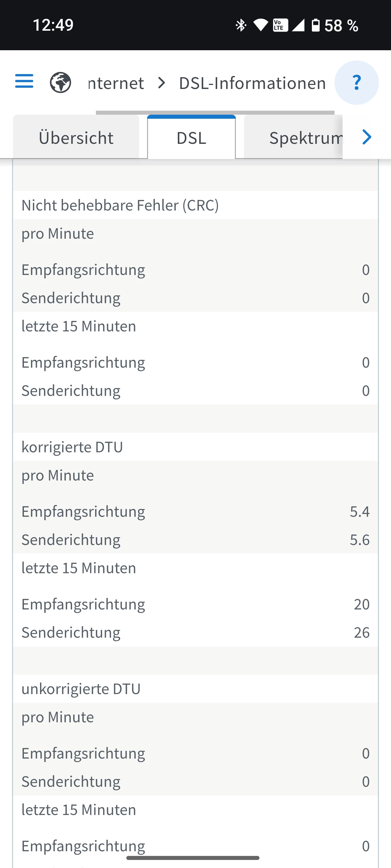Select the DSL tab
Image resolution: width=391 pixels, height=868 pixels.
tap(191, 138)
